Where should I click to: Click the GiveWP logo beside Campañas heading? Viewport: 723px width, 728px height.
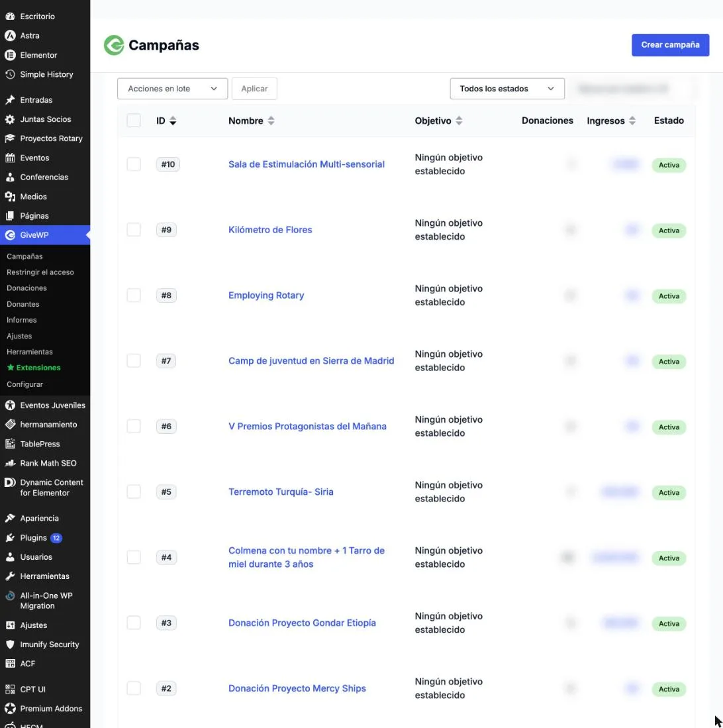(114, 45)
